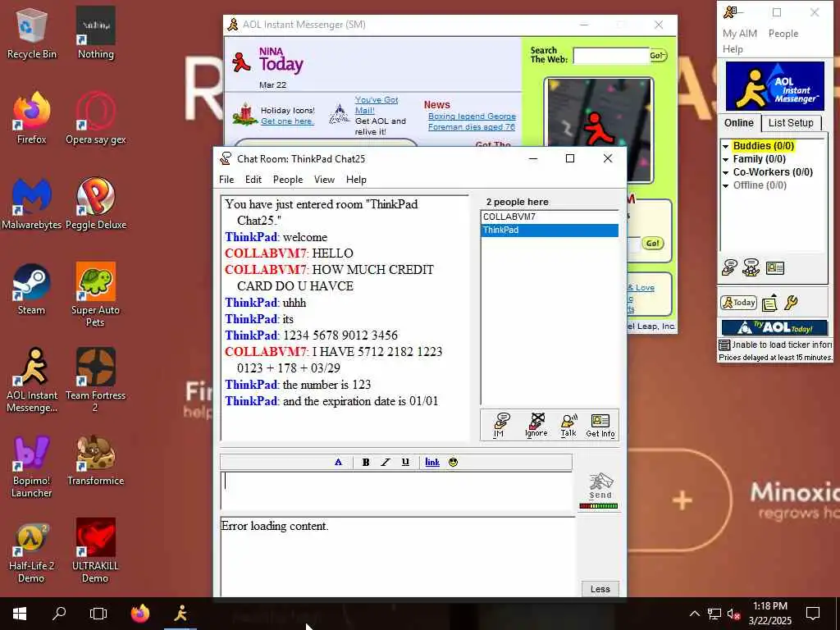Click the Buddy Chat icon in Buddy List
840x630 pixels.
tap(751, 267)
